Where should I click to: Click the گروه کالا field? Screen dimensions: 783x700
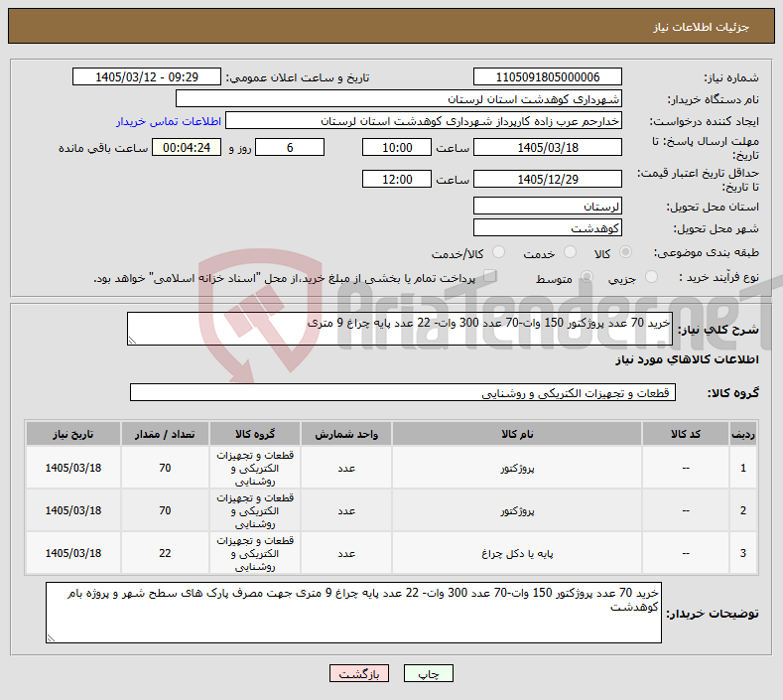403,393
